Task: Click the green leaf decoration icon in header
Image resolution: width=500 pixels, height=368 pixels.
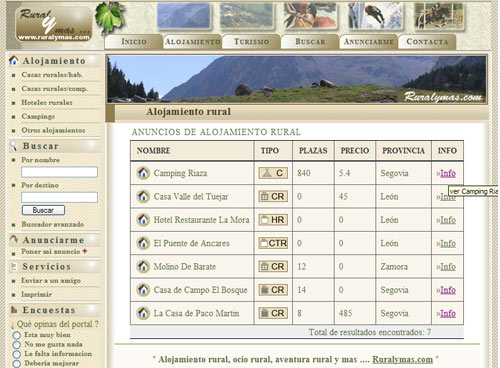Action: coord(110,17)
